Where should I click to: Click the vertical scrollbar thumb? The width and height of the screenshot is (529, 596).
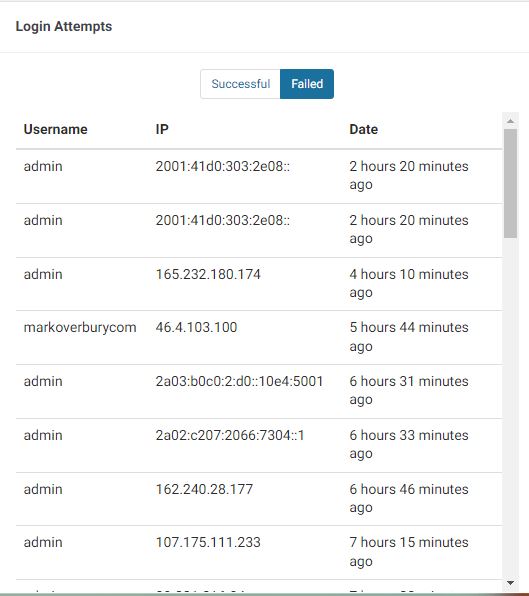(510, 183)
